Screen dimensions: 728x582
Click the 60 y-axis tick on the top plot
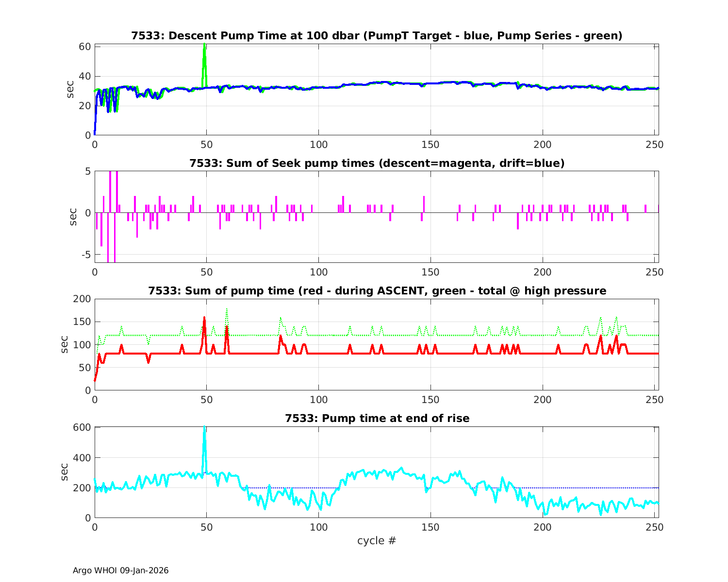click(x=85, y=47)
